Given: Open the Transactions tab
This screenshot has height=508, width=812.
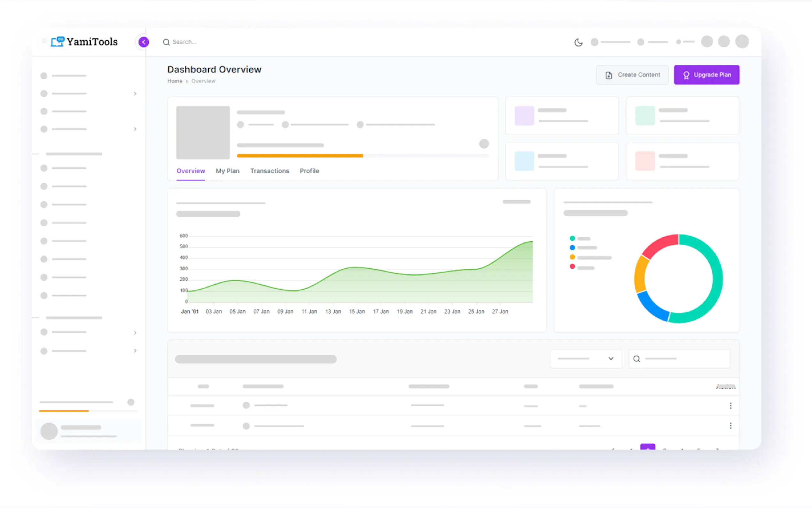Looking at the screenshot, I should tap(269, 171).
